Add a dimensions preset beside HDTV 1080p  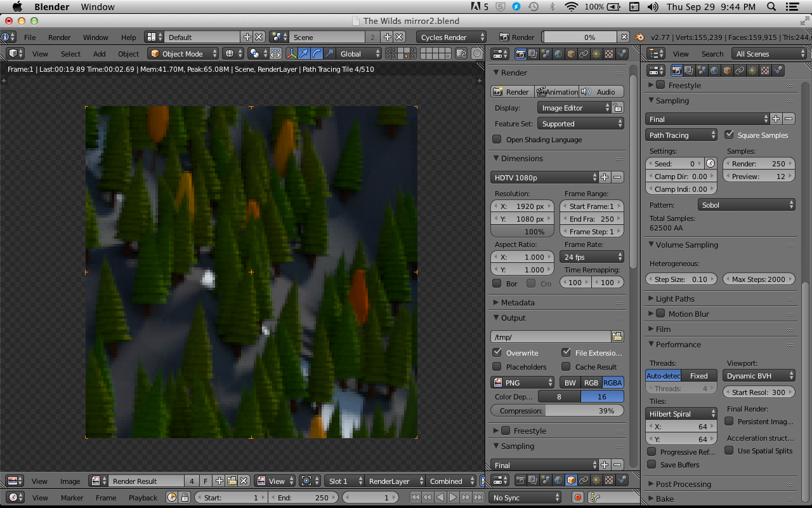pyautogui.click(x=605, y=178)
